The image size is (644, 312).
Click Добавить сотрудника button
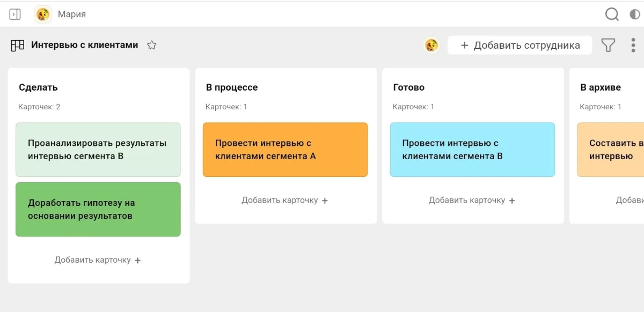519,46
